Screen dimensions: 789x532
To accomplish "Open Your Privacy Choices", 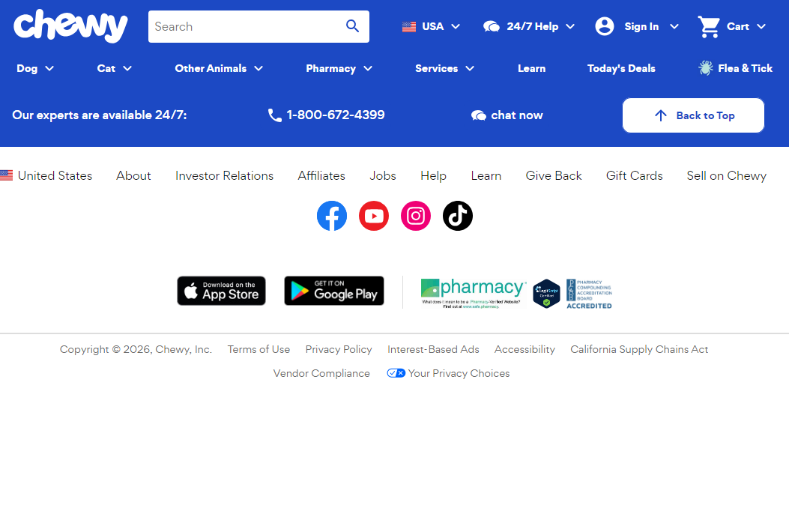I will pyautogui.click(x=448, y=373).
